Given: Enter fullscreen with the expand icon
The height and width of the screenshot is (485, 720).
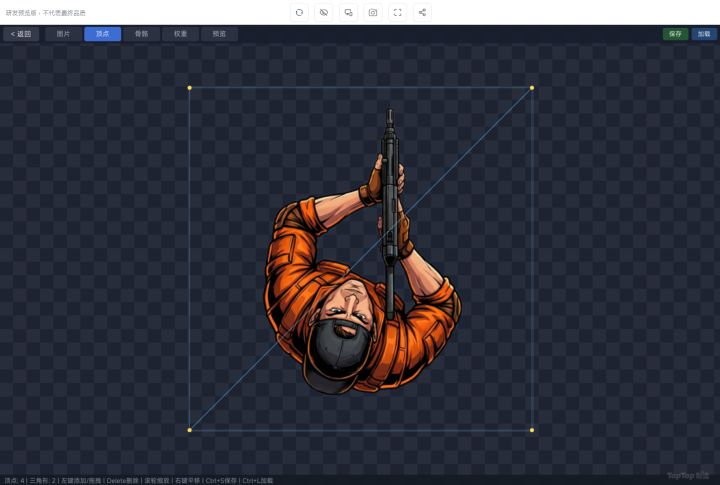Looking at the screenshot, I should 397,12.
